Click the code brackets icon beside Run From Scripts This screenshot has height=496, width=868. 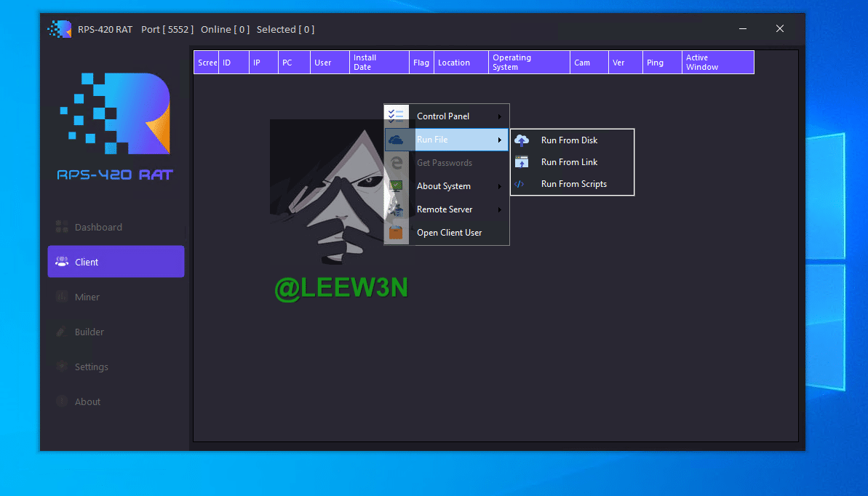pyautogui.click(x=519, y=184)
